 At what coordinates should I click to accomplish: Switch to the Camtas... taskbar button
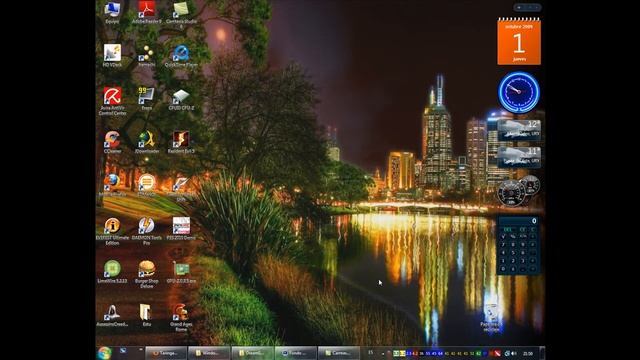tap(338, 353)
